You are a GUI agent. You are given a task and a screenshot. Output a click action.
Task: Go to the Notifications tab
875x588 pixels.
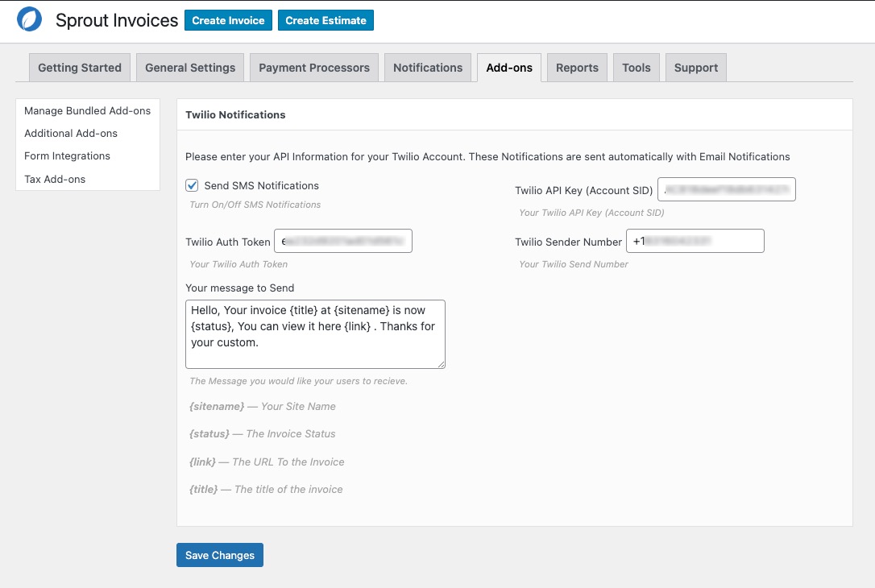(x=428, y=68)
